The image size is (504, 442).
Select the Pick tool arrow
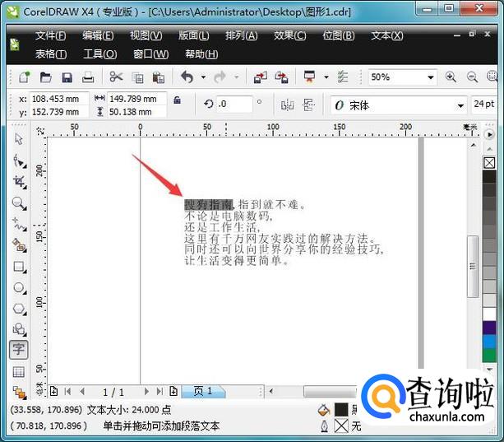click(x=18, y=138)
